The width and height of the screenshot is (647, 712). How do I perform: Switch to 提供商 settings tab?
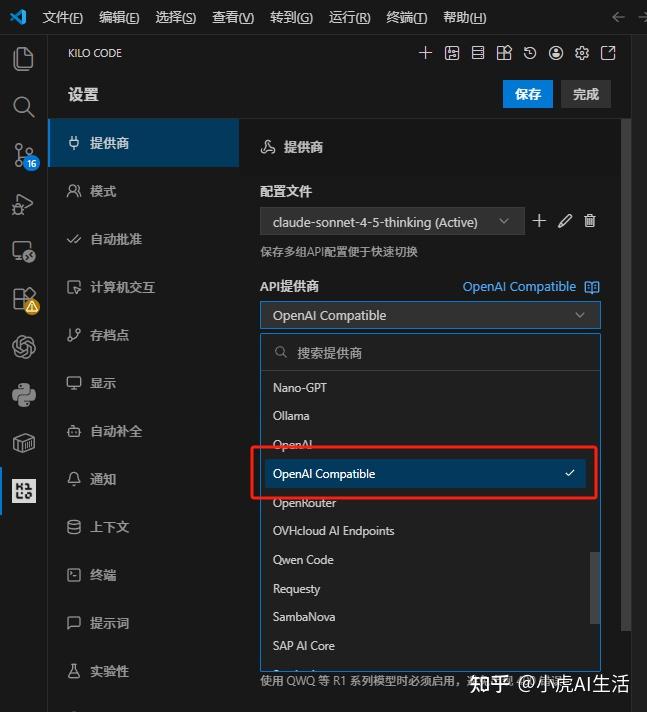point(143,143)
